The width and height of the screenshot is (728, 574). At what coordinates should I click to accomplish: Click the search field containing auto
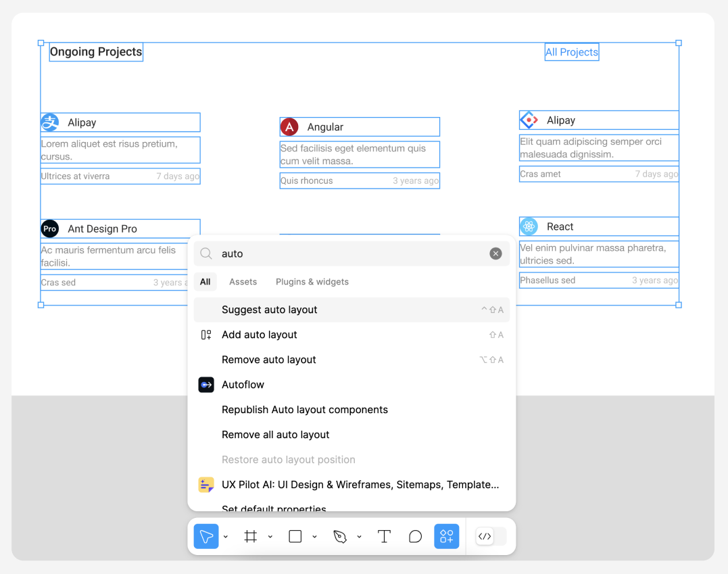click(351, 254)
